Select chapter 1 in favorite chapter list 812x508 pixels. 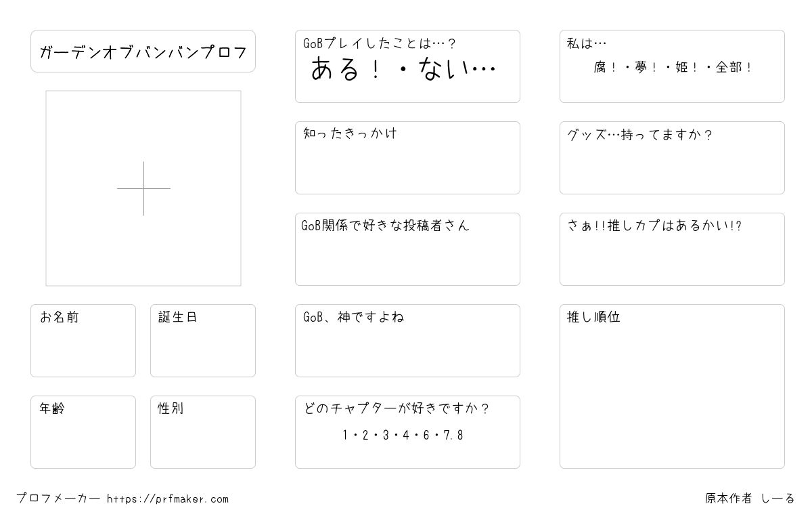coord(345,436)
